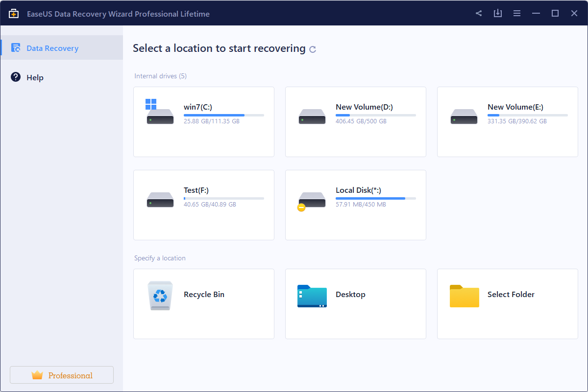588x392 pixels.
Task: Open the hamburger menu in title bar
Action: 517,13
